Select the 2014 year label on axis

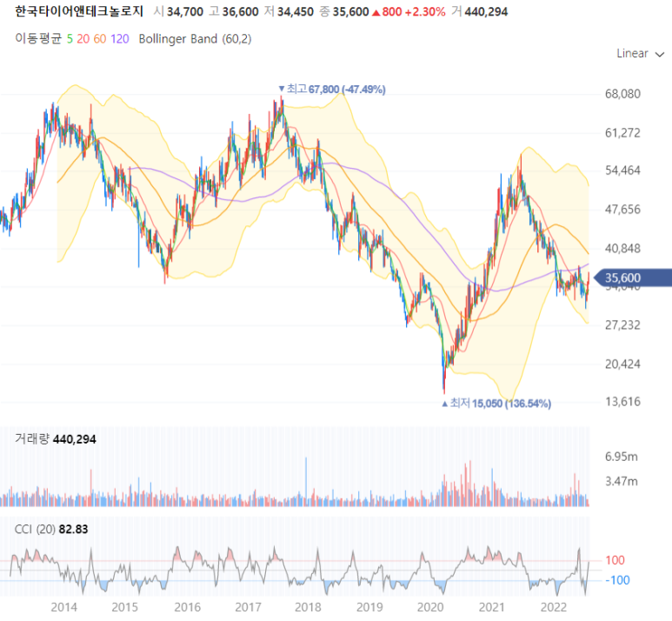coord(63,607)
